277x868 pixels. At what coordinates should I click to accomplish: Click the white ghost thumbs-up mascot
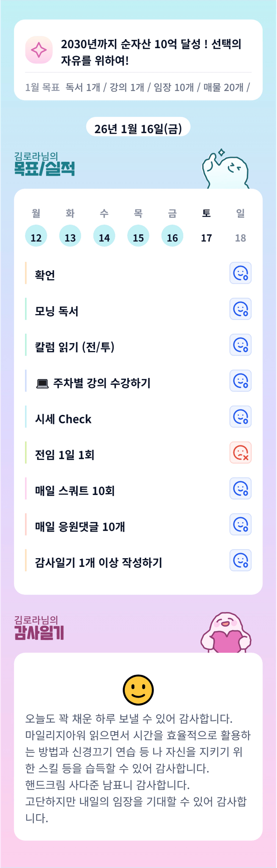pos(225,169)
